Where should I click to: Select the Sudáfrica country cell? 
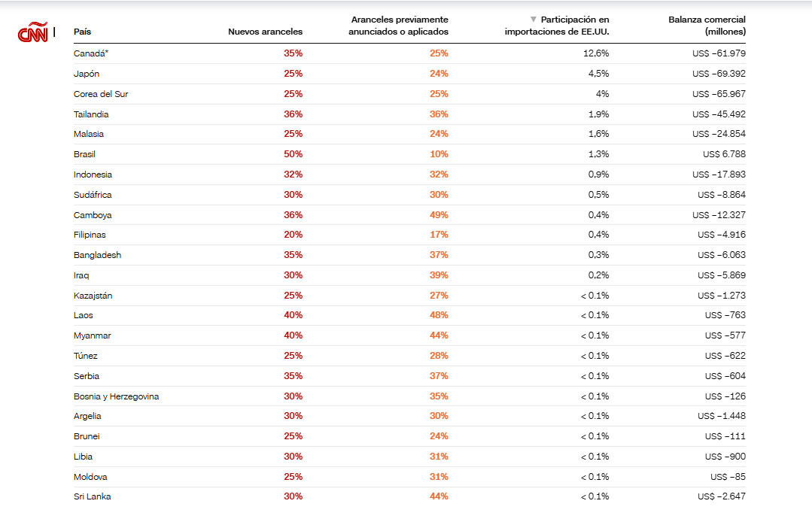[93, 195]
